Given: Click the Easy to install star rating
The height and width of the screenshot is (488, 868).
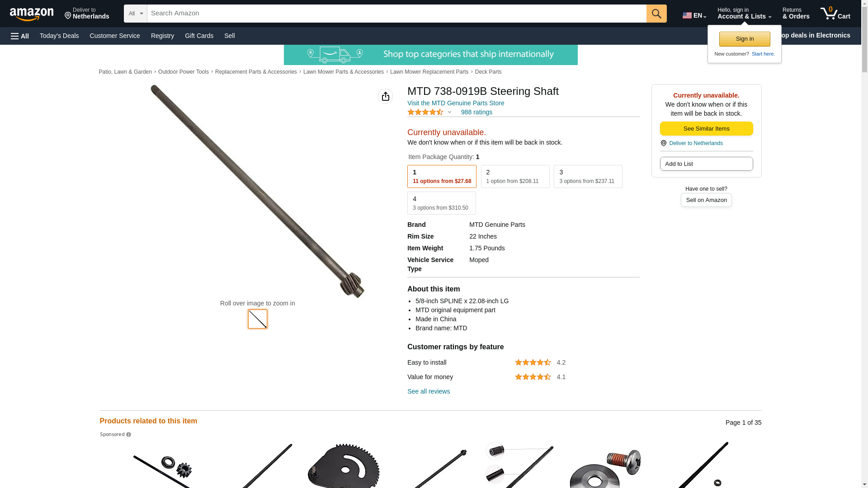Looking at the screenshot, I should coord(533,362).
